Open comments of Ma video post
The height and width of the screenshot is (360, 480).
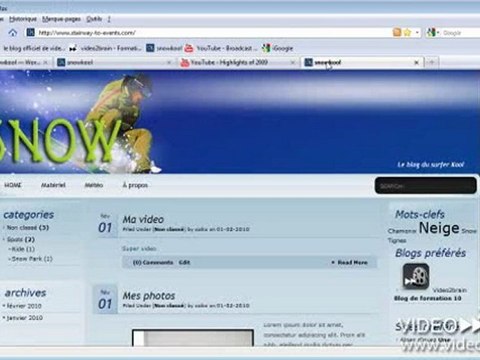pos(153,262)
